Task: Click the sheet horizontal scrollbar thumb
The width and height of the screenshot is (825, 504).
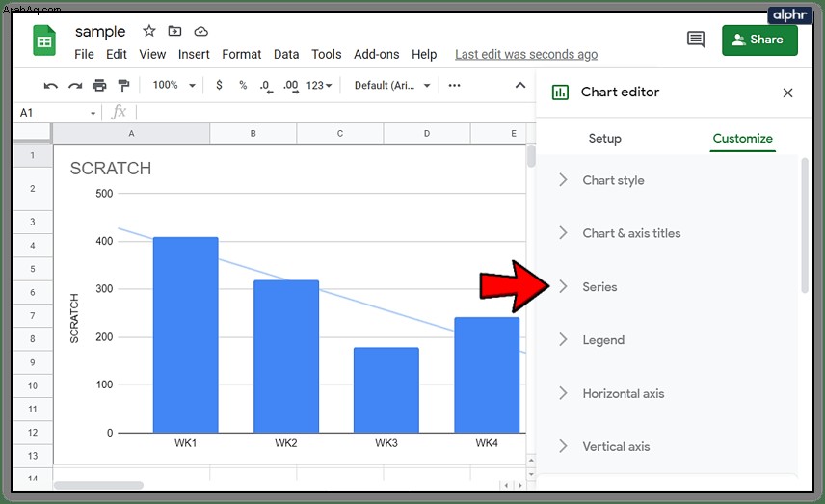Action: pos(98,485)
